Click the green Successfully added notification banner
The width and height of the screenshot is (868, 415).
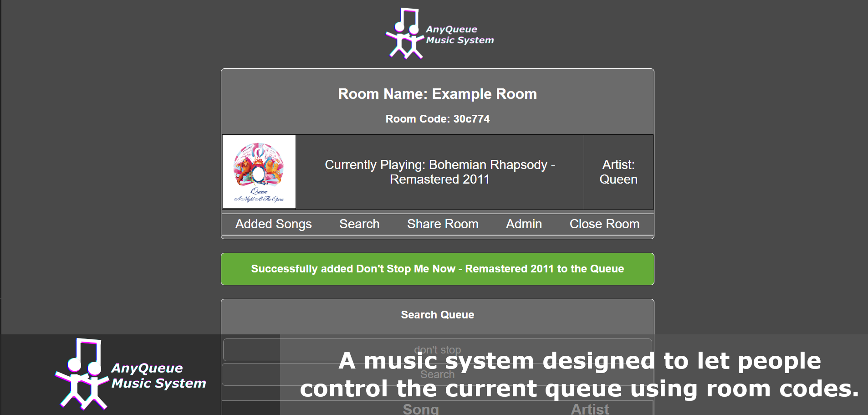tap(437, 269)
